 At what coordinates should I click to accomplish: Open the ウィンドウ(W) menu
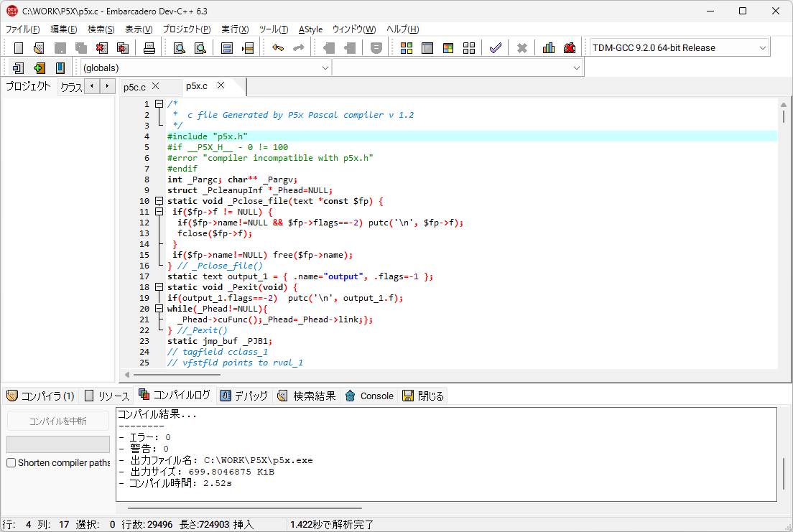pos(354,29)
